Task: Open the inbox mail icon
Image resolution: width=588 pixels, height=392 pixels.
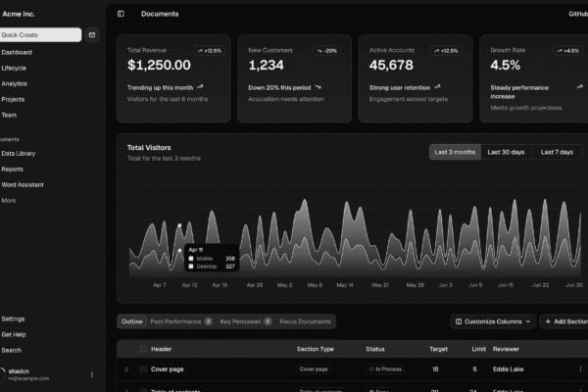Action: 92,34
